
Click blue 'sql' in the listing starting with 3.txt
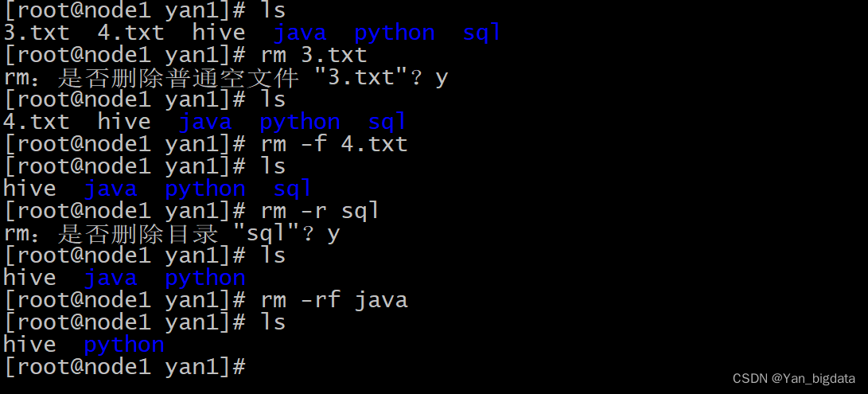[481, 32]
